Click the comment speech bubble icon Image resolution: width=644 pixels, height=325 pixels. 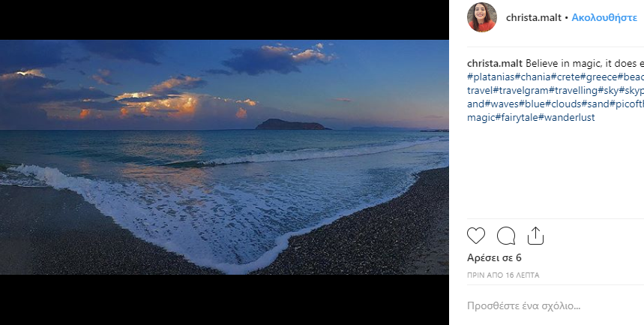[506, 236]
